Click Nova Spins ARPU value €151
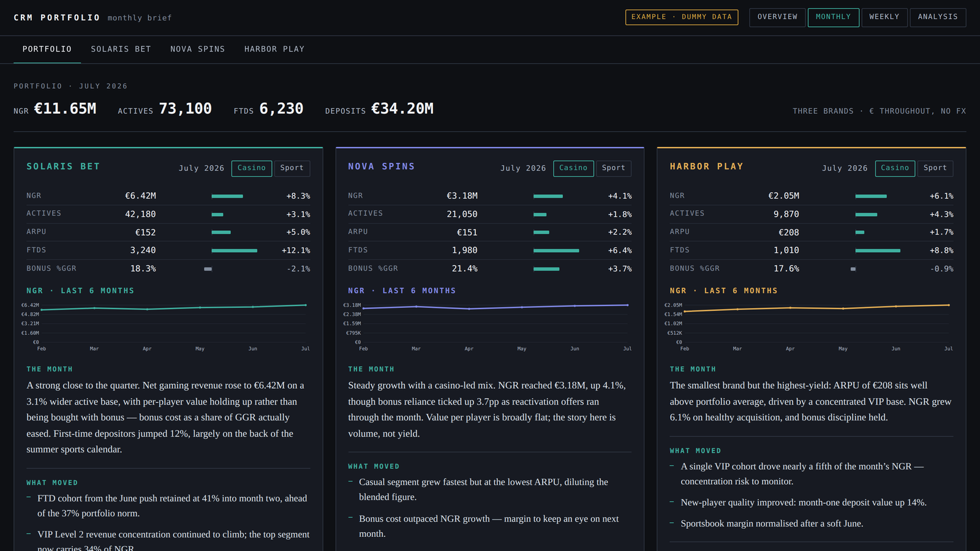The height and width of the screenshot is (551, 980). coord(467,233)
